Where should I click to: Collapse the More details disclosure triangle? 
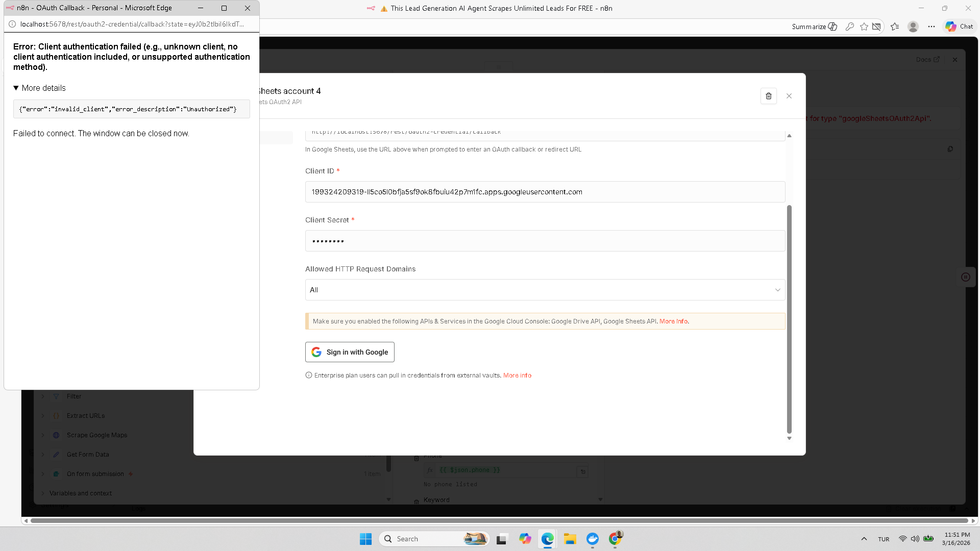pyautogui.click(x=16, y=88)
